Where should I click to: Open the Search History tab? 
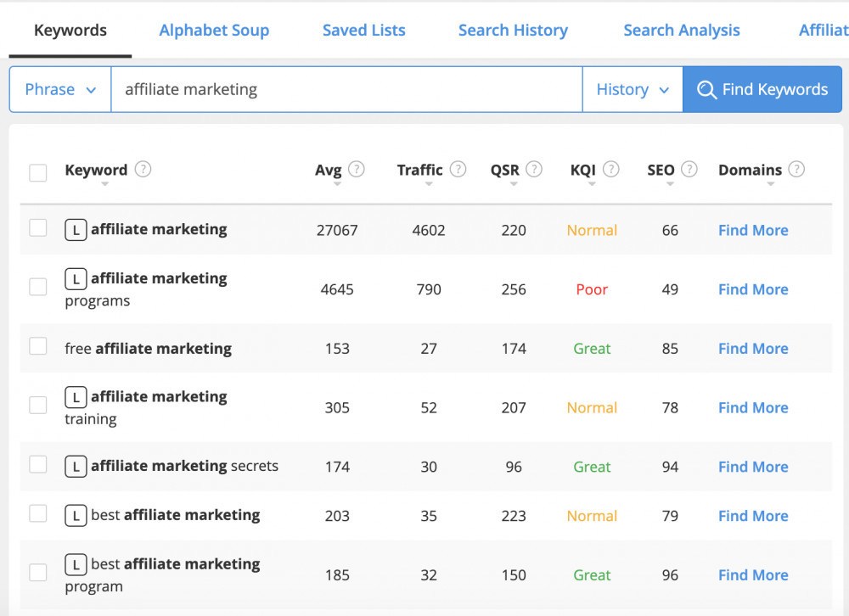click(x=513, y=31)
